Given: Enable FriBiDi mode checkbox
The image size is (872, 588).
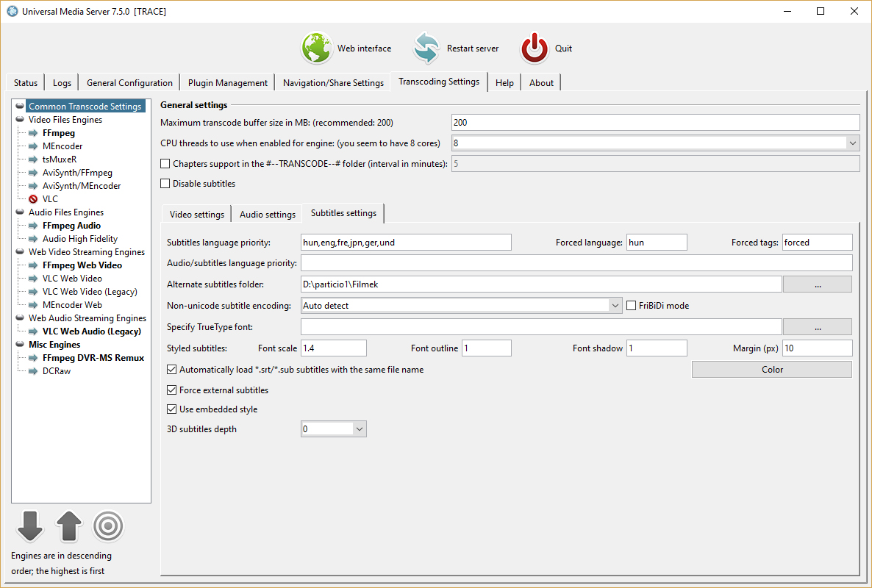Looking at the screenshot, I should [x=631, y=306].
